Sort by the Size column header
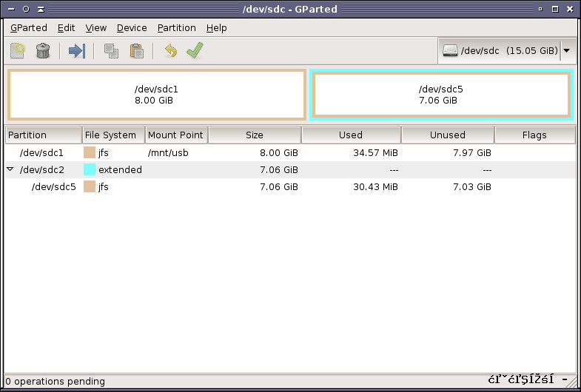Screen dimensions: 581x392 tap(255, 135)
